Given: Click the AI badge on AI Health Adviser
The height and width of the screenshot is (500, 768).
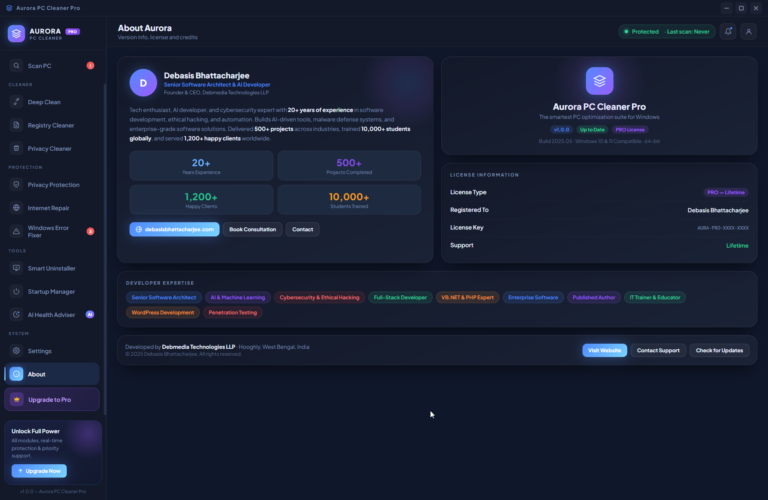Looking at the screenshot, I should [90, 314].
